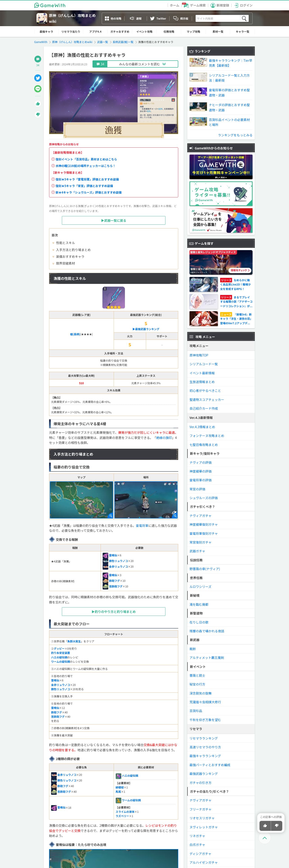
Task: Open 絶縁の旗印 inline link
Action: point(164,438)
